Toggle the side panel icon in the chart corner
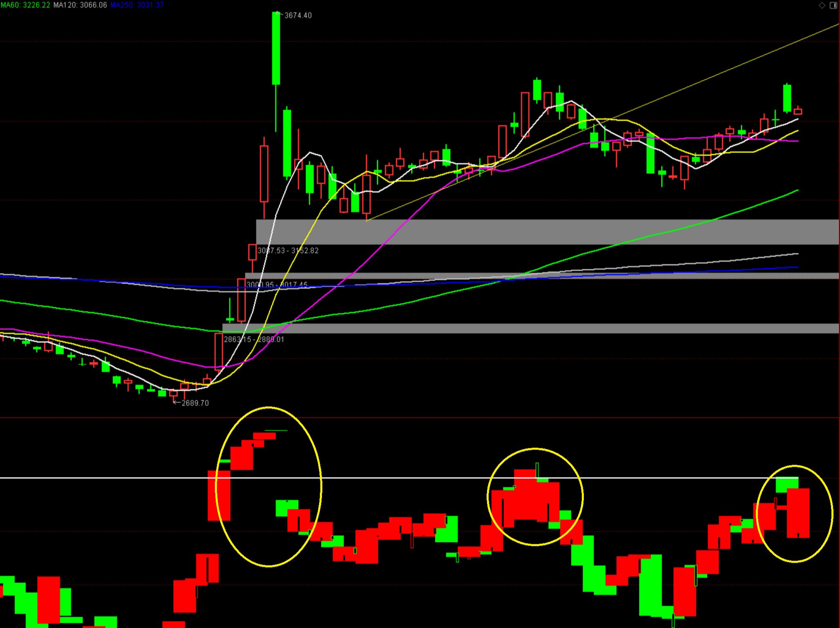The image size is (840, 628). [833, 5]
